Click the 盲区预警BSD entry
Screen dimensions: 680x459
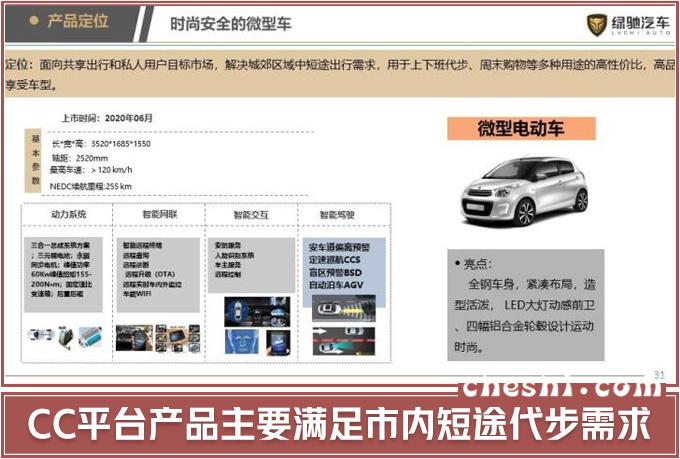(x=335, y=272)
